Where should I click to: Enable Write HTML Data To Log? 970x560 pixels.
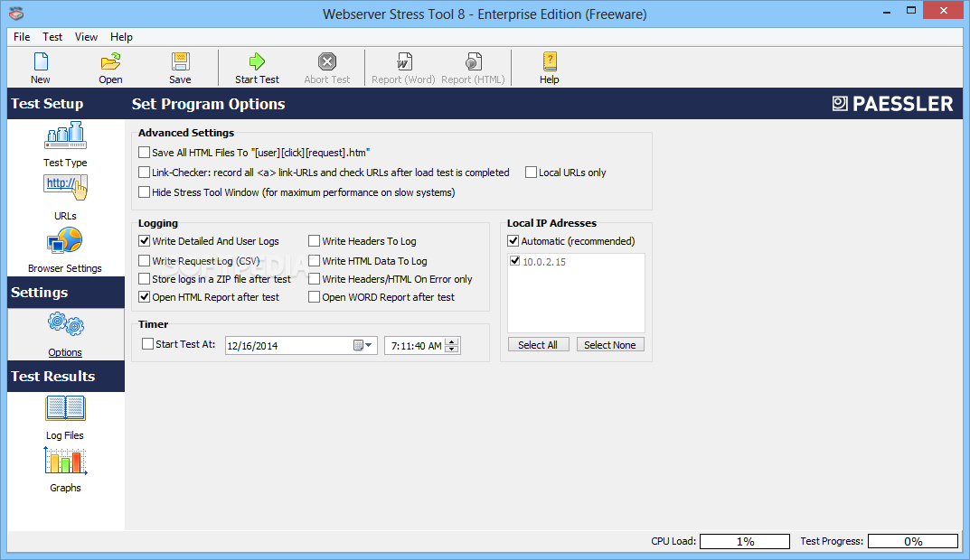coord(315,260)
